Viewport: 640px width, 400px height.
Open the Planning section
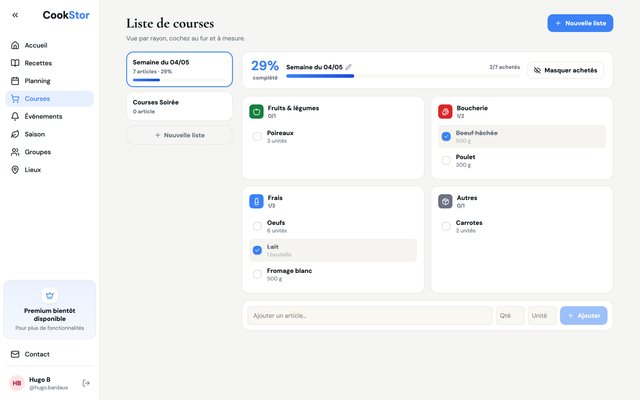pos(49,81)
